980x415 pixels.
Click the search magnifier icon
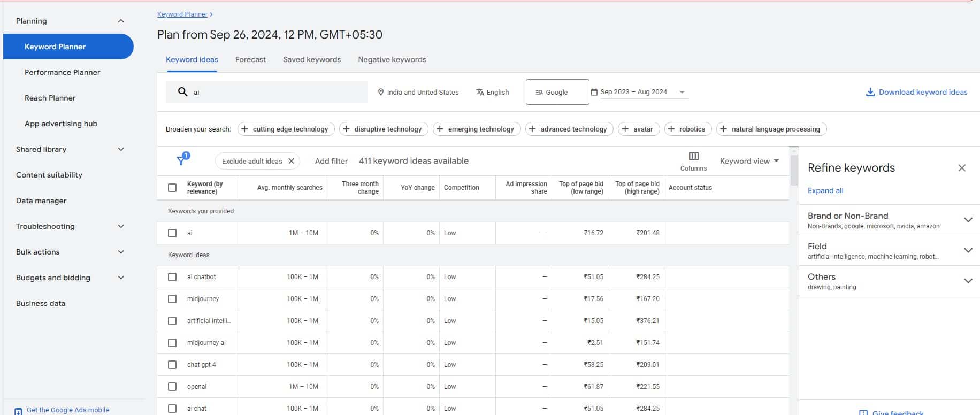[182, 92]
